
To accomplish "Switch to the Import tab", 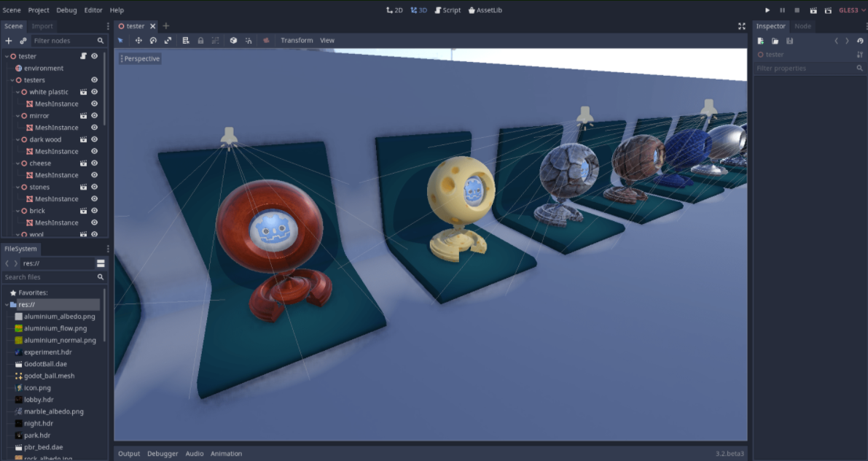I will coord(42,26).
